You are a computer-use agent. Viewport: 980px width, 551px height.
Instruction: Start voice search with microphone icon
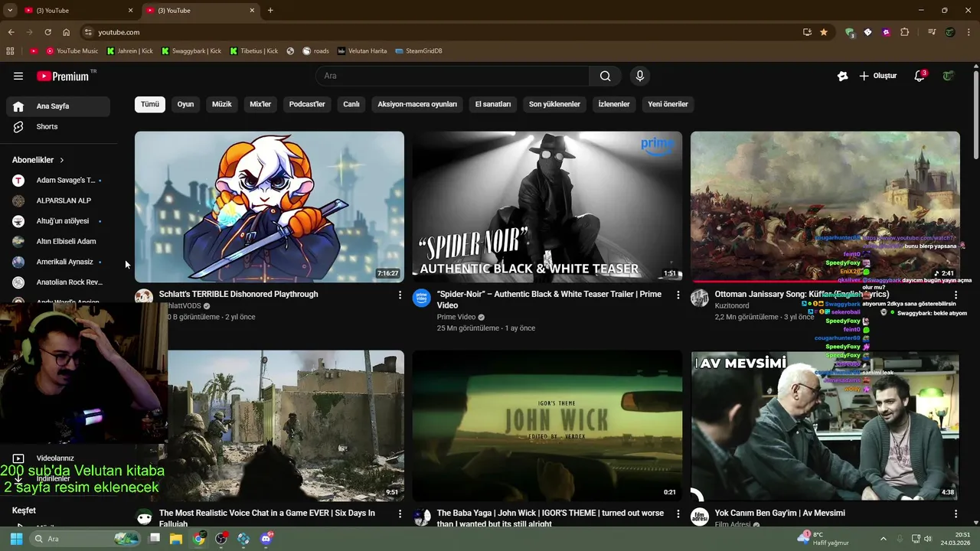640,76
